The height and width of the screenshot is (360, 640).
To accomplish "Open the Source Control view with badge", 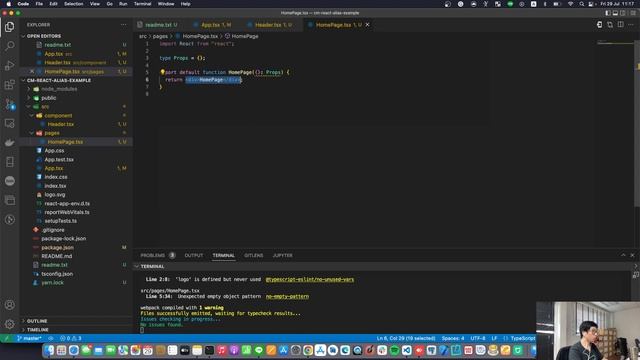I will click(10, 104).
